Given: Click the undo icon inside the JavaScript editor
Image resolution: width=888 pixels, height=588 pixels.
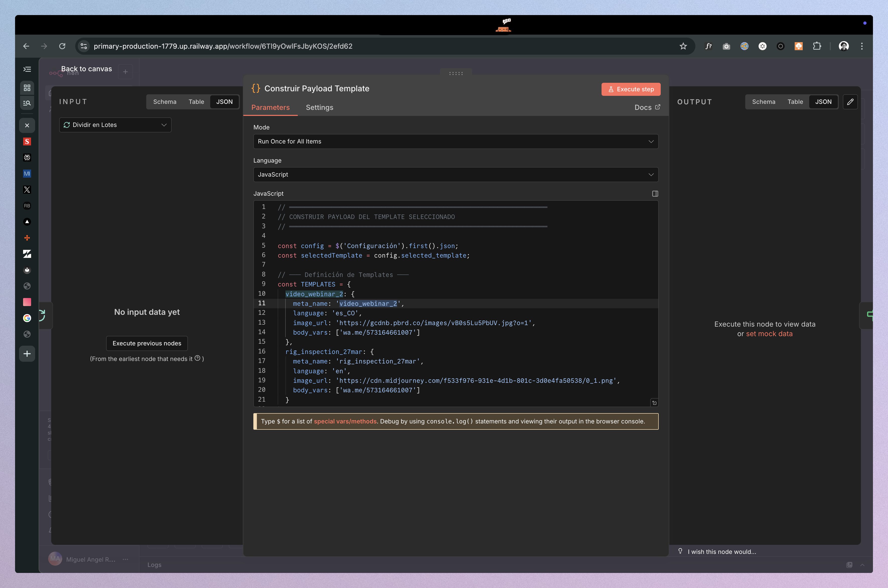Looking at the screenshot, I should click(654, 402).
